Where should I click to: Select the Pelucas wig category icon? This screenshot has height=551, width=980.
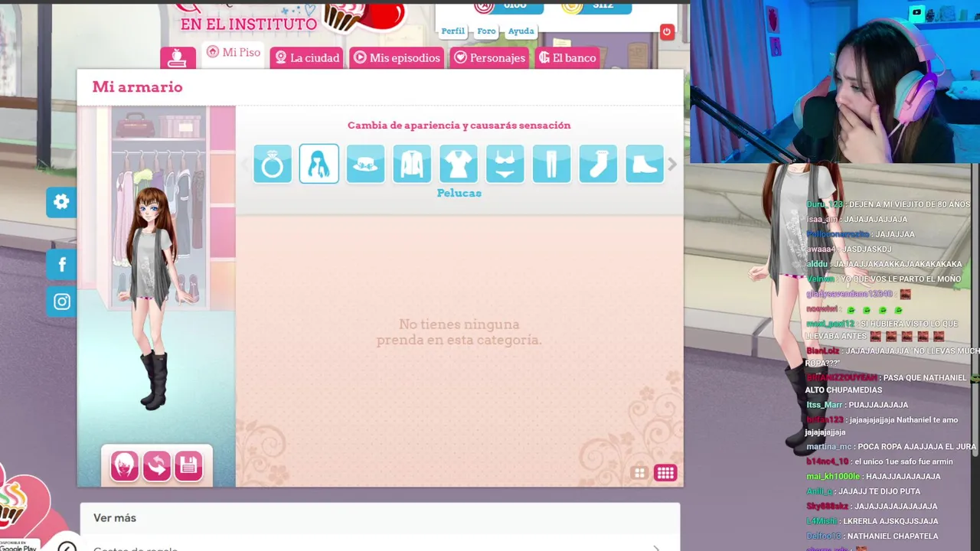(x=319, y=164)
